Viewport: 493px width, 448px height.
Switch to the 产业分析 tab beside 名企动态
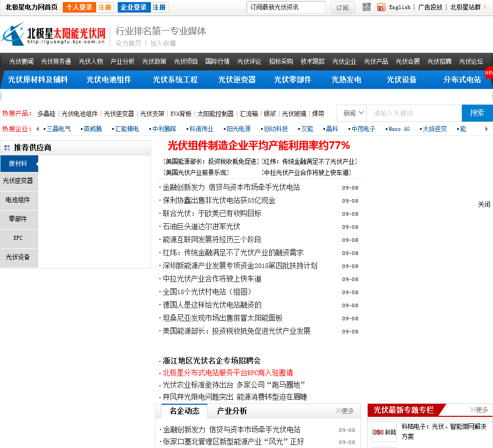click(232, 411)
